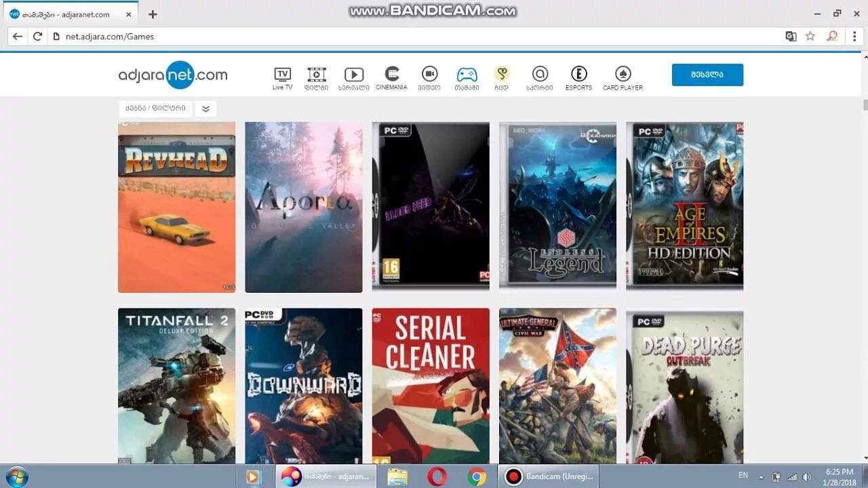Open Chrome from taskbar
The image size is (868, 488).
pos(477,477)
